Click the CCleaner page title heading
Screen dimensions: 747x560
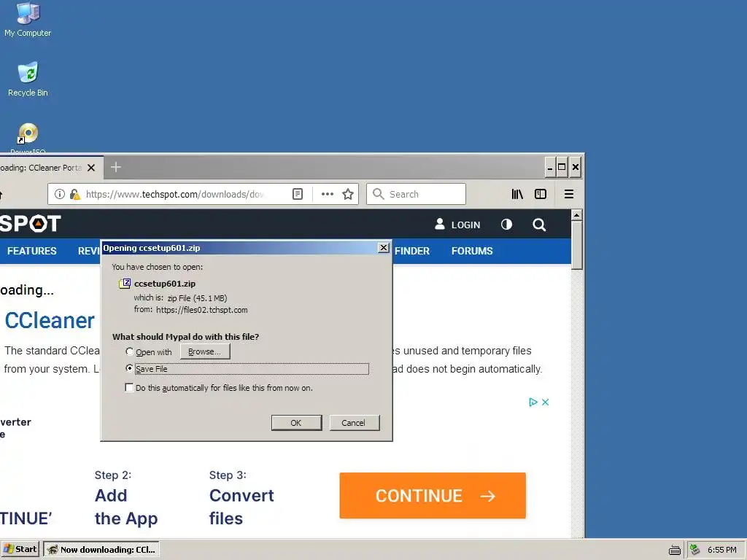(x=50, y=321)
